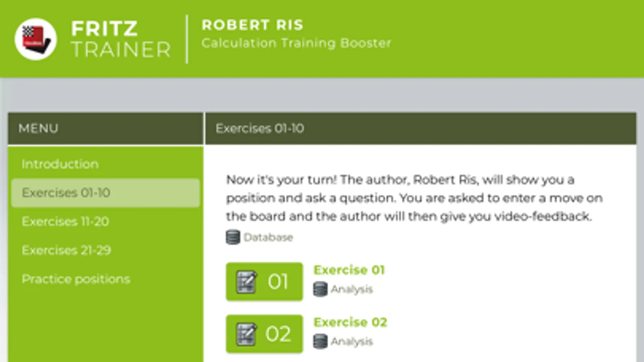This screenshot has width=644, height=362.
Task: Click the Exercise 01 notepad icon
Action: (246, 282)
